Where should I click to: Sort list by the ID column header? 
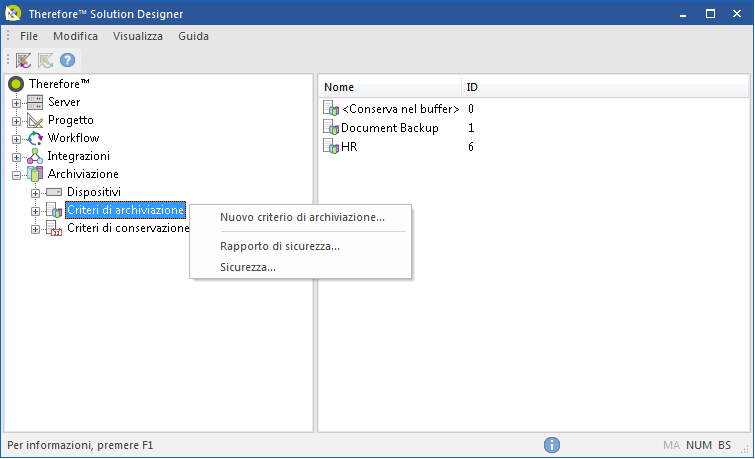pyautogui.click(x=605, y=87)
